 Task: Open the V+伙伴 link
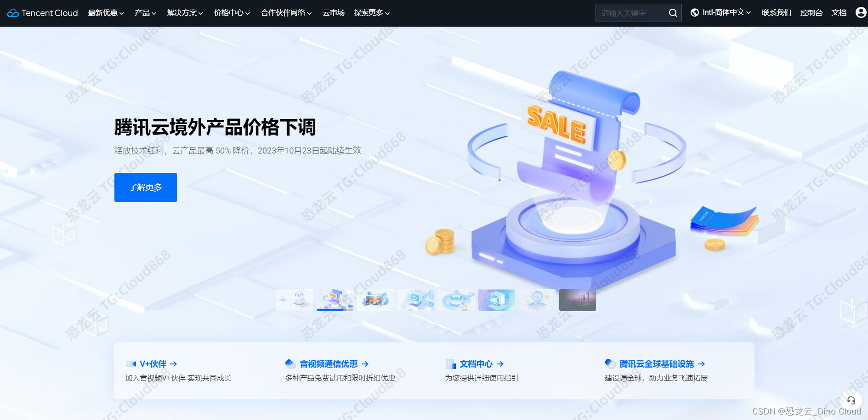coord(153,364)
